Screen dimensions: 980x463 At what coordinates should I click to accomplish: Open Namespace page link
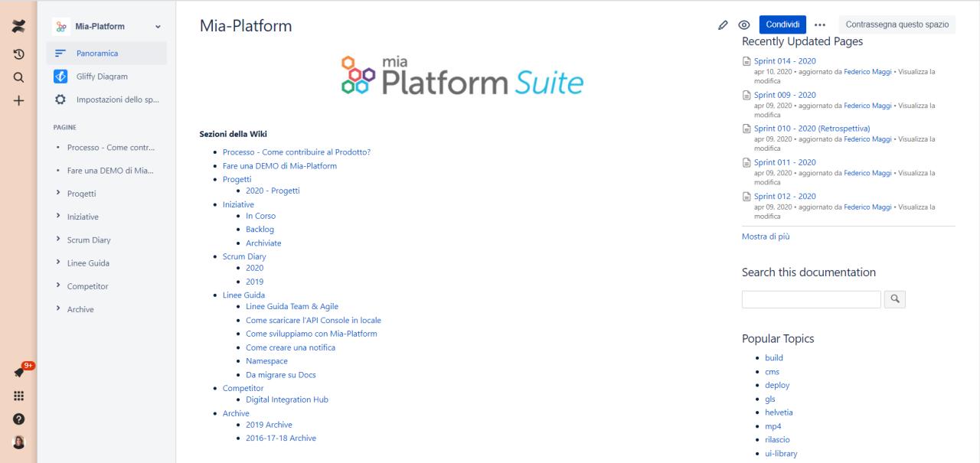click(266, 361)
